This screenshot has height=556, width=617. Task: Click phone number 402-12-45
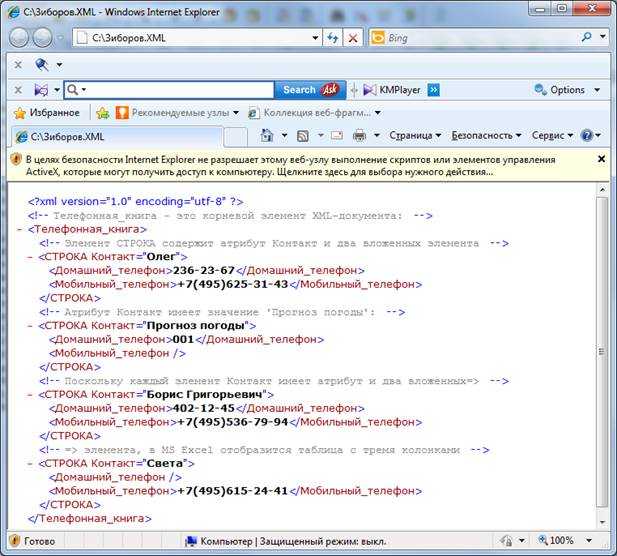click(204, 408)
